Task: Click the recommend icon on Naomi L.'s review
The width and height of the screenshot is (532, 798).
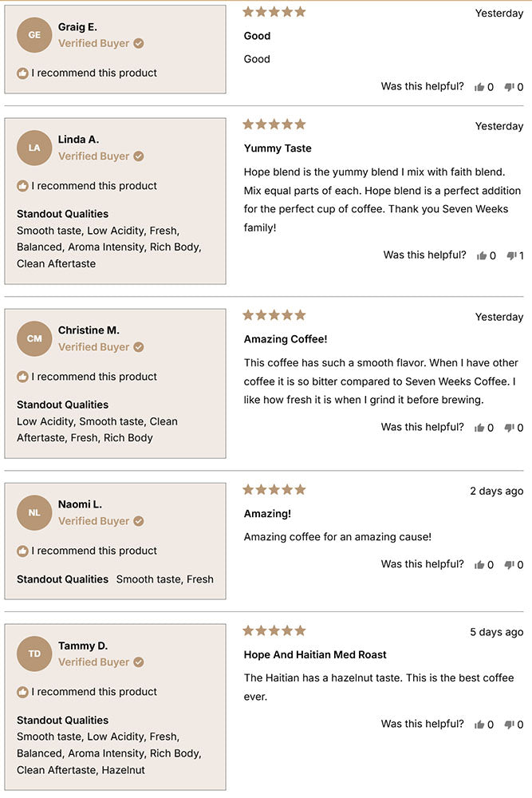Action: point(23,551)
